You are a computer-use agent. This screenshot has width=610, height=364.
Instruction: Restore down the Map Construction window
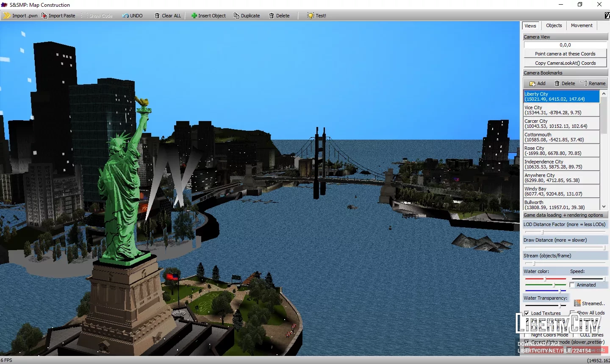[580, 5]
